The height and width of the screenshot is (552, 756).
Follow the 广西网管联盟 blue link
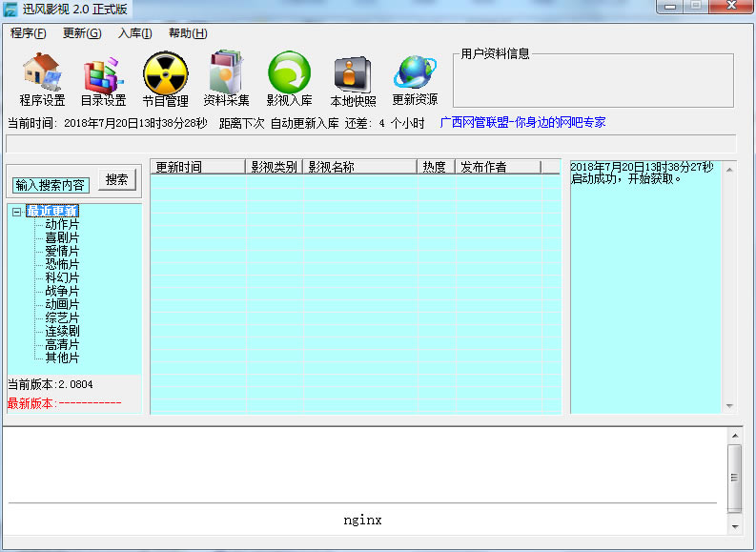522,123
